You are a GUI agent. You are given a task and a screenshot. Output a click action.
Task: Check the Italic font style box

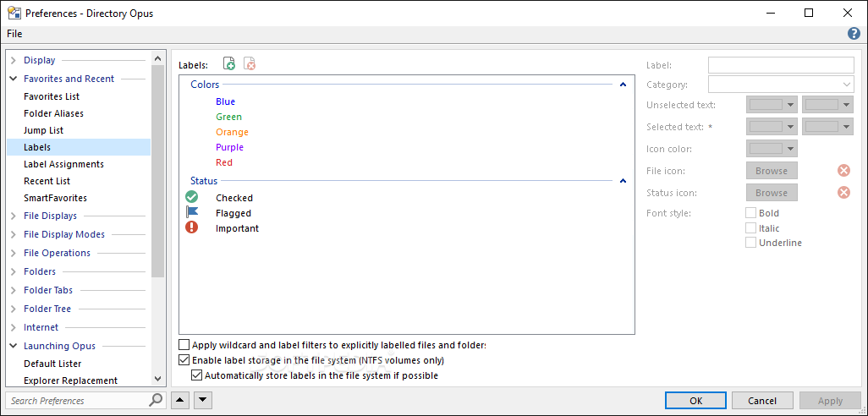click(750, 227)
